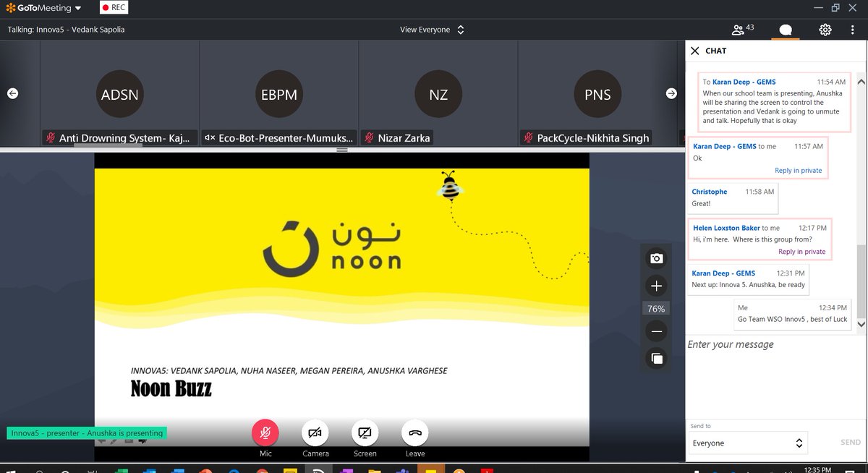Open the attendee list showing 43 participants
This screenshot has width=868, height=473.
743,30
